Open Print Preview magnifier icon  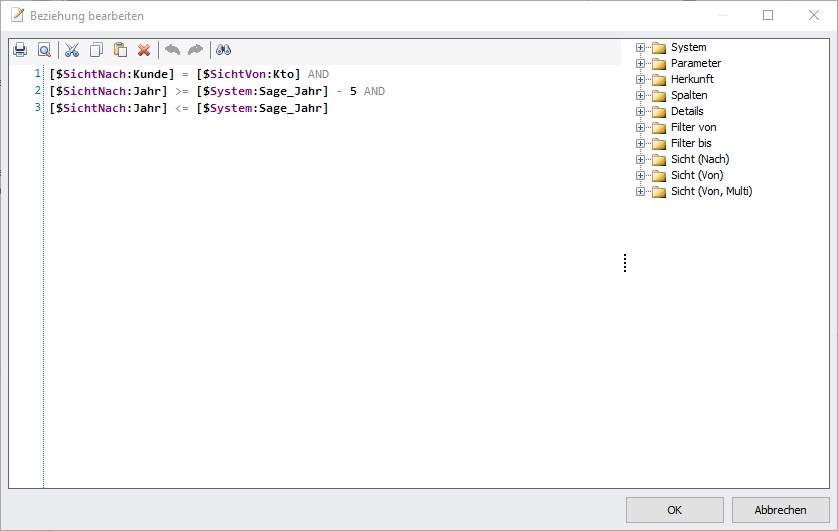tap(44, 50)
